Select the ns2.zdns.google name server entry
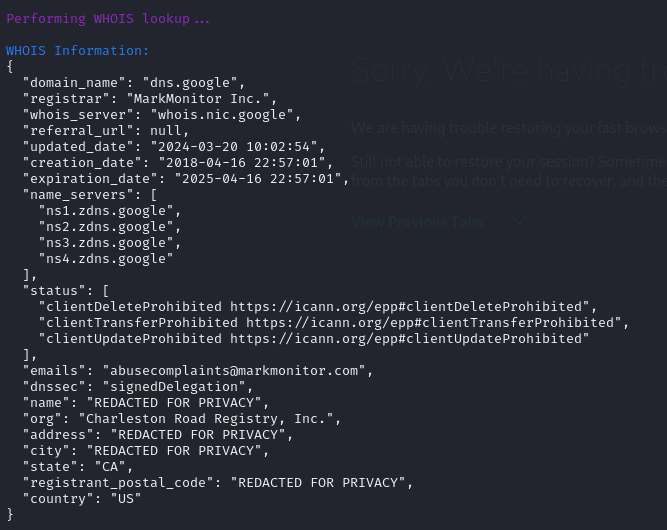Viewport: 667px width, 530px height. [106, 227]
